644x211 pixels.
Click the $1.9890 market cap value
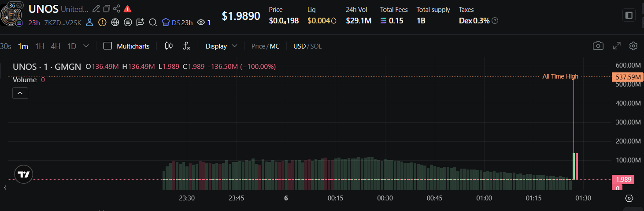[241, 16]
